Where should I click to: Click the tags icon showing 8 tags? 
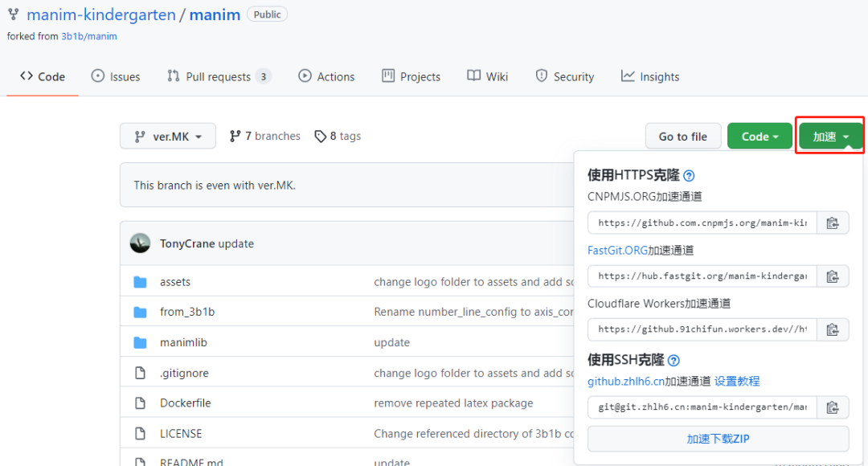pos(320,136)
